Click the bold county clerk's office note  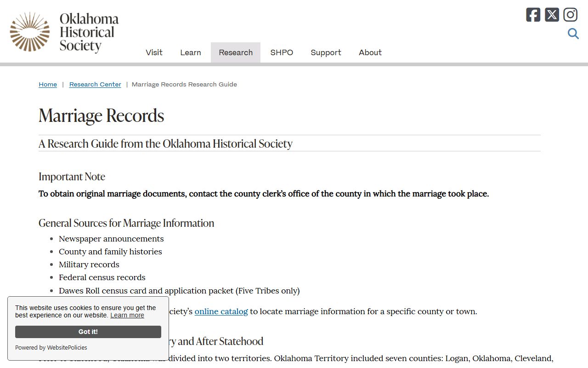(x=264, y=194)
